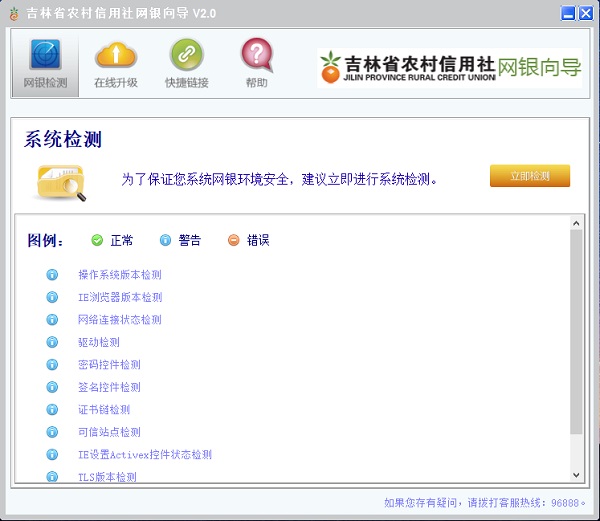Click the info icon beside IE浏览器版本检测
This screenshot has width=600, height=521.
52,297
